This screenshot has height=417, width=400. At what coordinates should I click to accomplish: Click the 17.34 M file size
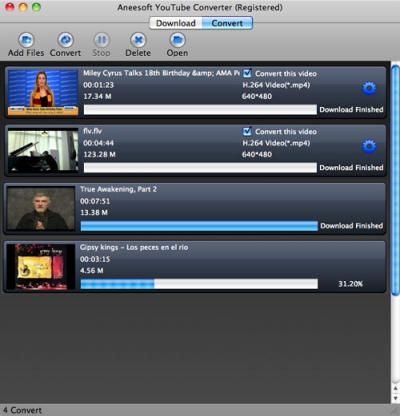pyautogui.click(x=97, y=96)
